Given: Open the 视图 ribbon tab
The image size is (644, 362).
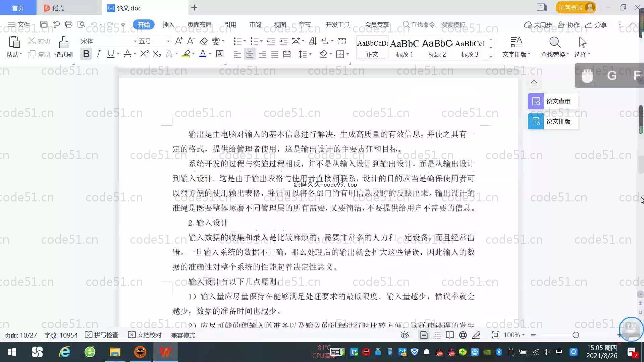Looking at the screenshot, I should [280, 24].
